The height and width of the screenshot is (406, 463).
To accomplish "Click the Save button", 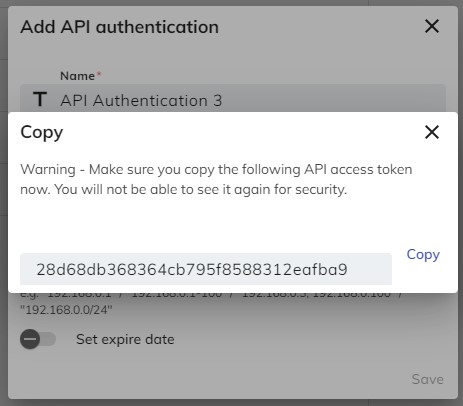I will coord(427,379).
